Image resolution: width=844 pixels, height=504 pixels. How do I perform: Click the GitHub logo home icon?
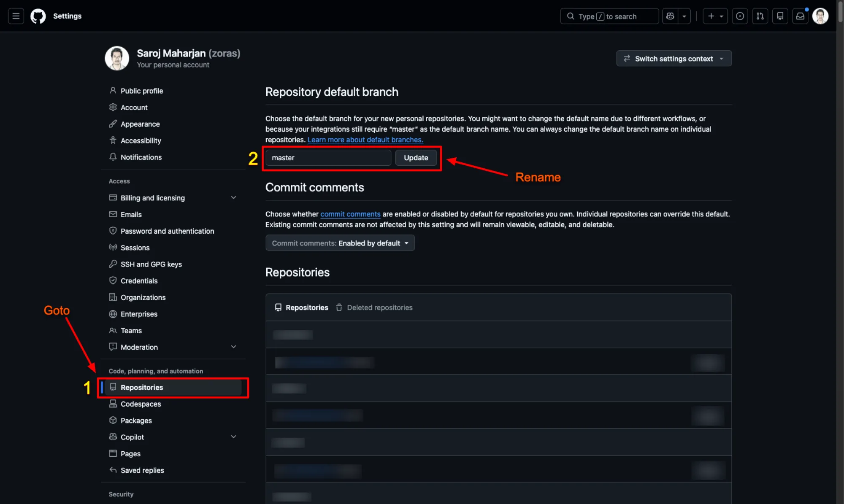pyautogui.click(x=38, y=16)
